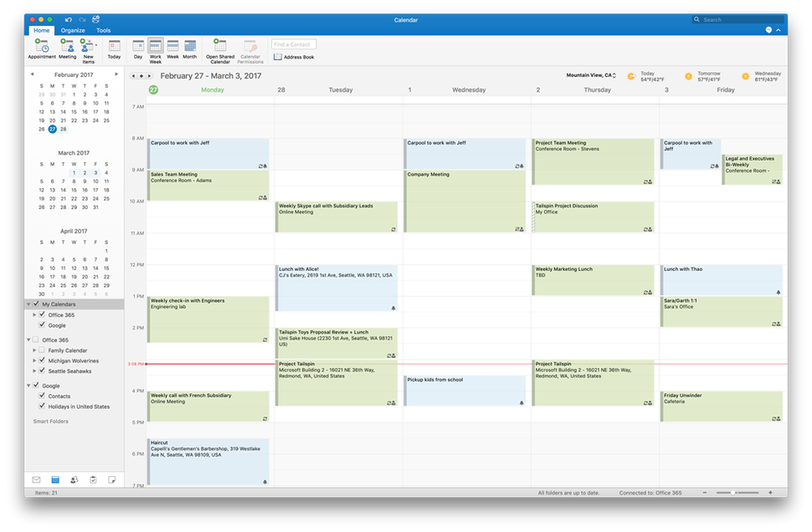Expand the Seattle Seahawks calendar entry

(34, 371)
